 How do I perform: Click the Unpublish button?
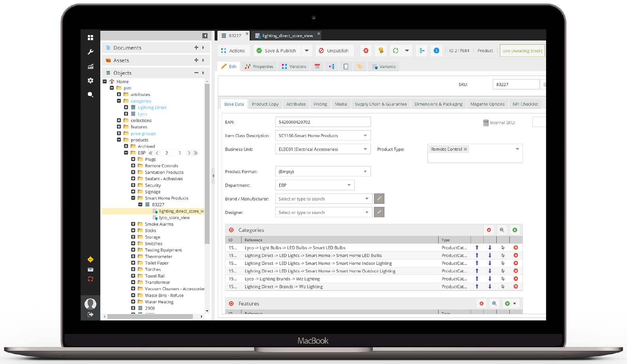click(x=334, y=51)
